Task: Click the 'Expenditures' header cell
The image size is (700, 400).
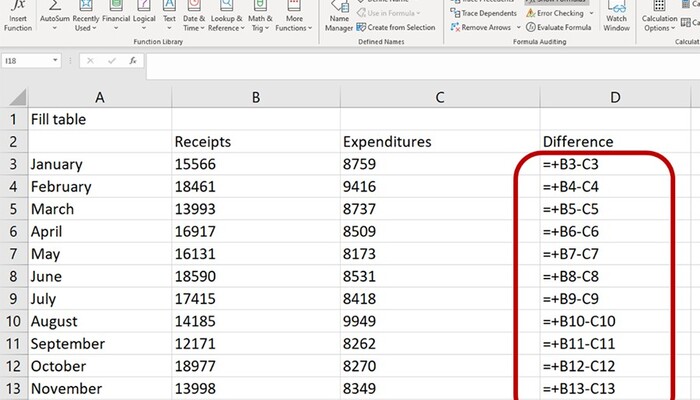Action: tap(440, 142)
